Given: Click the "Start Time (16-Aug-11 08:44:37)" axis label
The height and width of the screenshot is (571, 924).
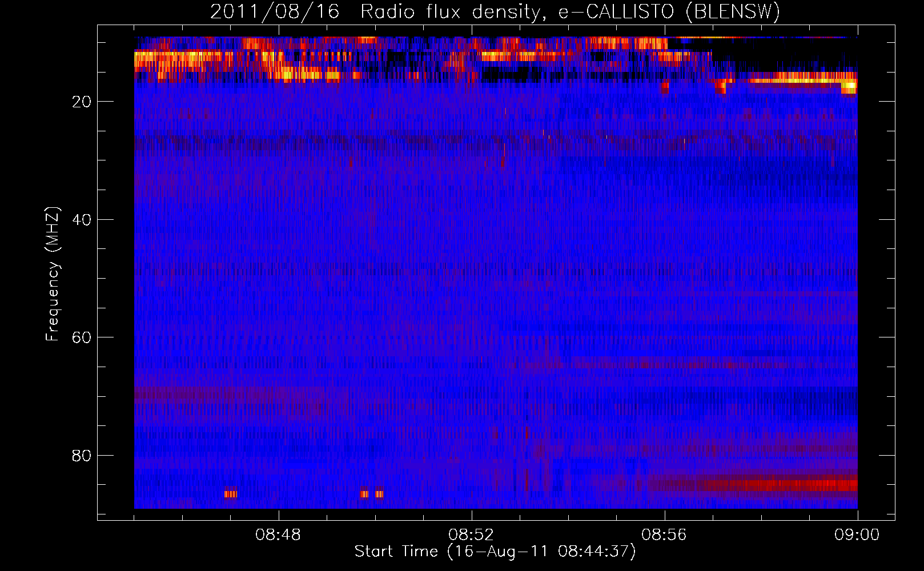Looking at the screenshot, I should [495, 552].
